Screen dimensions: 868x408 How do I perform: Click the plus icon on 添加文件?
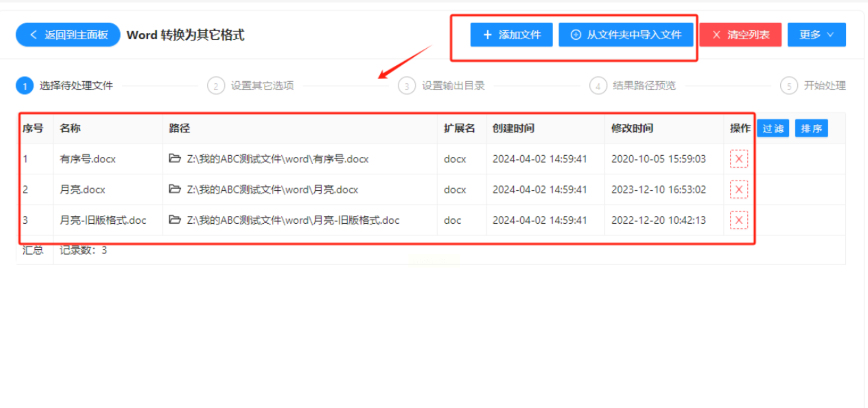488,35
